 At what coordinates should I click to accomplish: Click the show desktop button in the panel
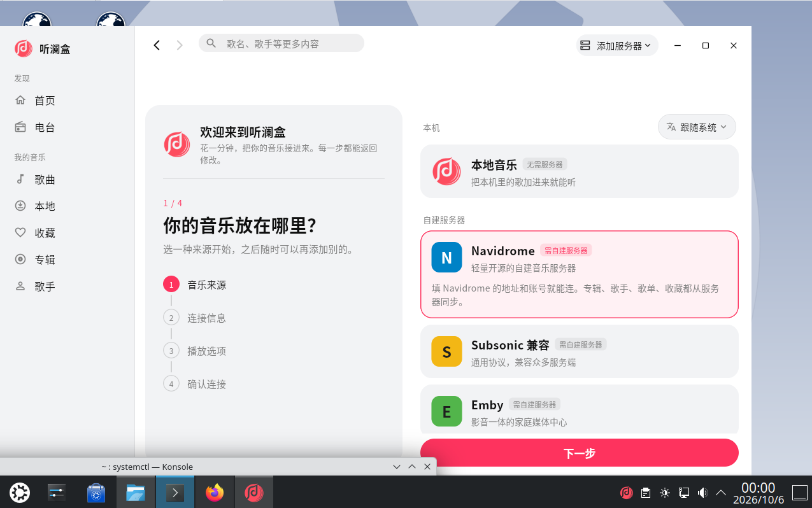pos(800,492)
